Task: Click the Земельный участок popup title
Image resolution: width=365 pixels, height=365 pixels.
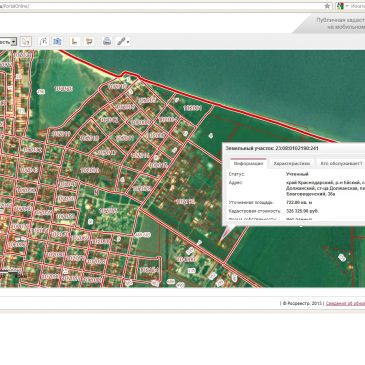Action: [272, 148]
